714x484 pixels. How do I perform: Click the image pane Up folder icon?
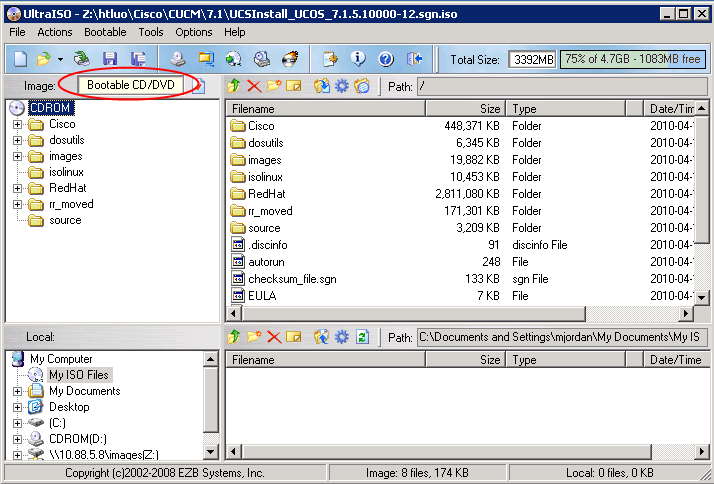(x=234, y=86)
